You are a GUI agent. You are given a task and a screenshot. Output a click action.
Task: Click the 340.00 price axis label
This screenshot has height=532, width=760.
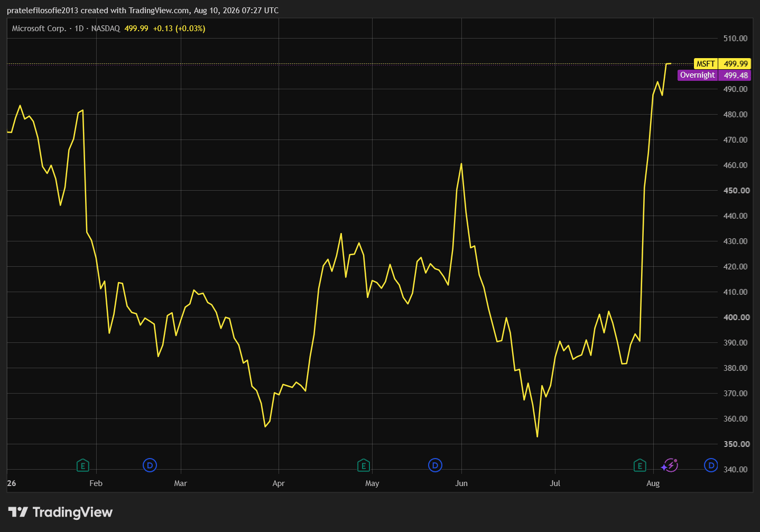[x=736, y=469]
